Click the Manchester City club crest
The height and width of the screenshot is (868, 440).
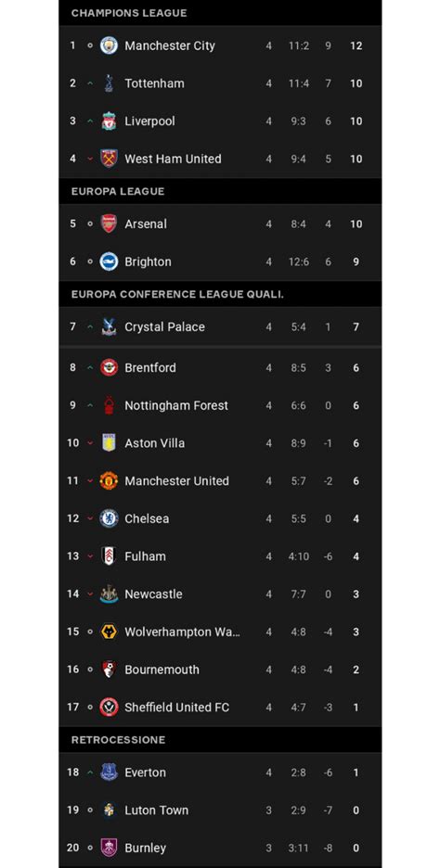(x=109, y=45)
